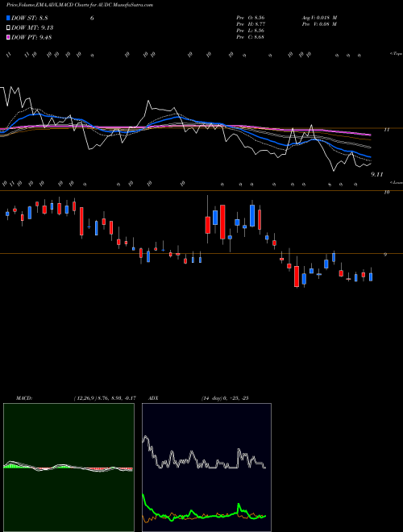The width and height of the screenshot is (403, 532).
Task: Select the DOW PT: 9.48 label
Action: 31,37
